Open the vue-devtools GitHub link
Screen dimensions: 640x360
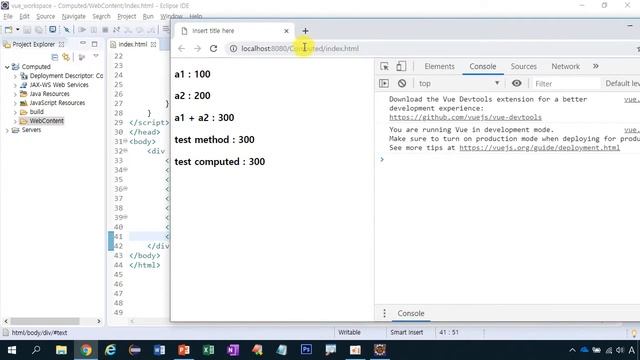point(465,117)
